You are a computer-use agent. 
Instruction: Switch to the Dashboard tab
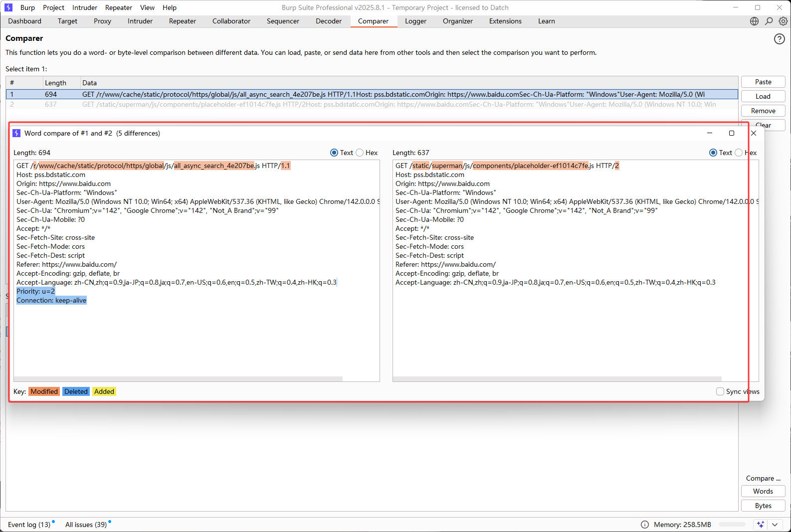[24, 21]
